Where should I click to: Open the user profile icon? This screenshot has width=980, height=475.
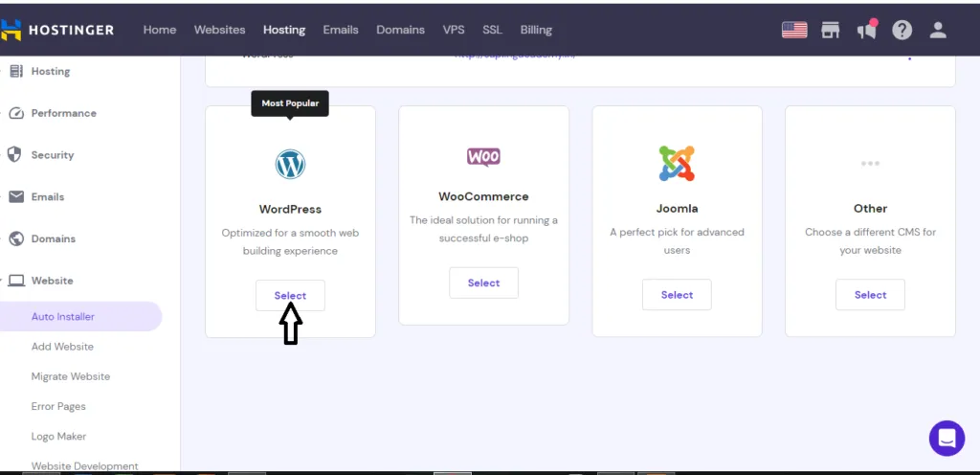coord(938,30)
